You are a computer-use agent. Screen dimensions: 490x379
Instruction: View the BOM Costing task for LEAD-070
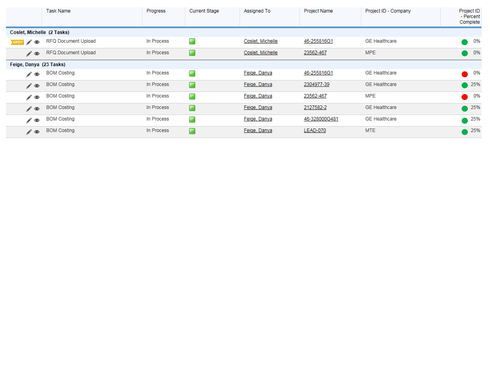click(x=37, y=132)
